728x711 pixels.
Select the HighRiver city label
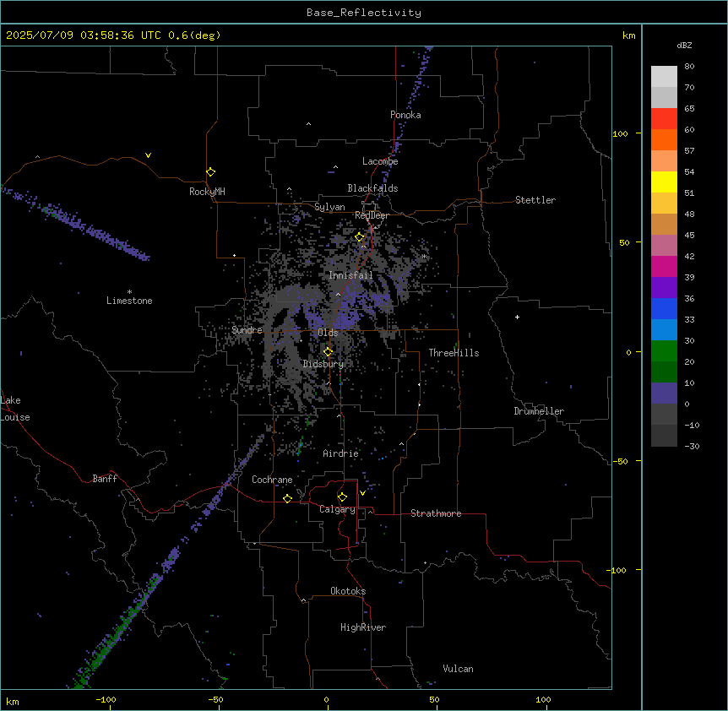[363, 627]
